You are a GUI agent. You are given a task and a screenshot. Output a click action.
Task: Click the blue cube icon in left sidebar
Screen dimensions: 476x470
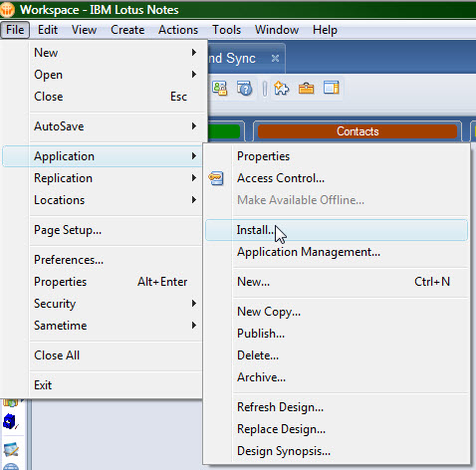coord(10,422)
